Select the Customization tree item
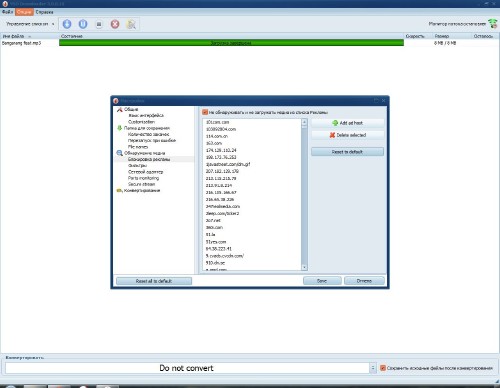The image size is (500, 388). [x=141, y=122]
